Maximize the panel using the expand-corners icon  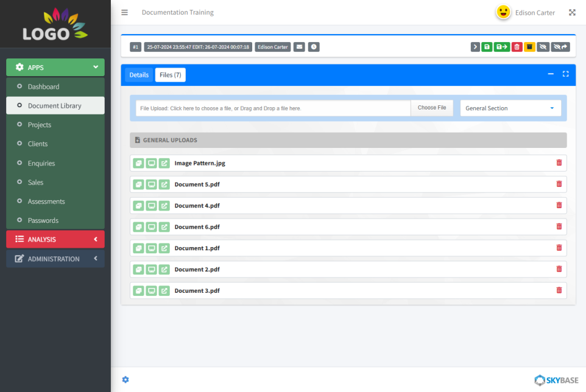click(565, 74)
